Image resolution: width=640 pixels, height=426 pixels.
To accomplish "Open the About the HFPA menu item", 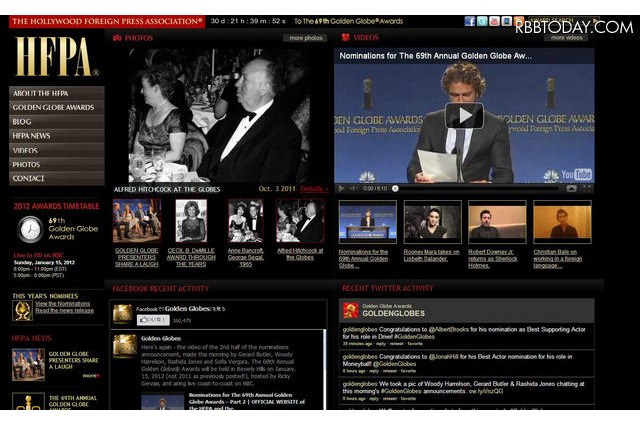I will click(x=57, y=93).
